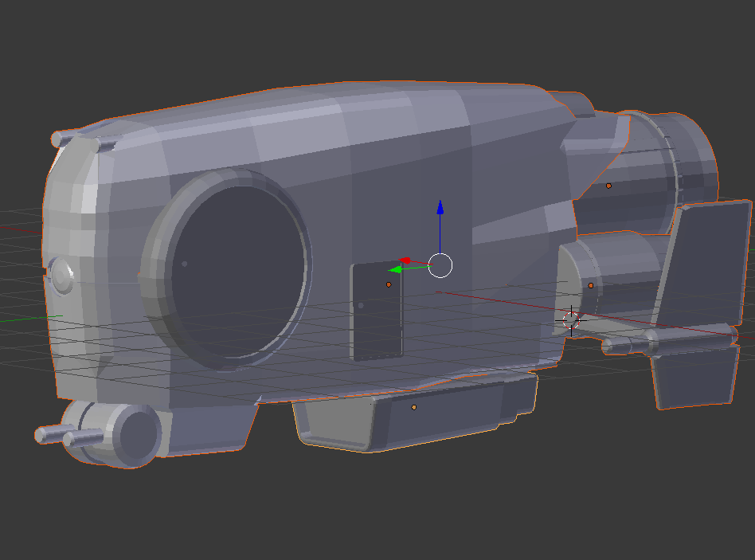The height and width of the screenshot is (560, 755).
Task: Select the twin pegs at bottom left
Action: click(68, 437)
